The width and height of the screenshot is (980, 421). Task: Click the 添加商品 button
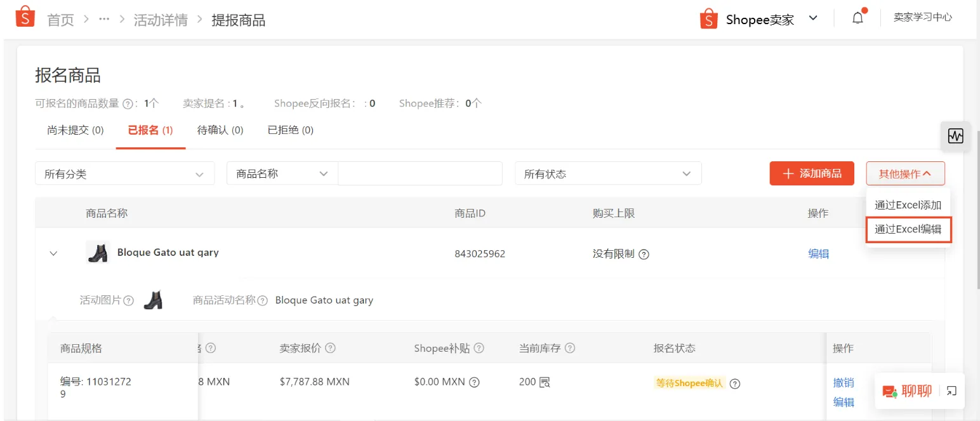(812, 173)
